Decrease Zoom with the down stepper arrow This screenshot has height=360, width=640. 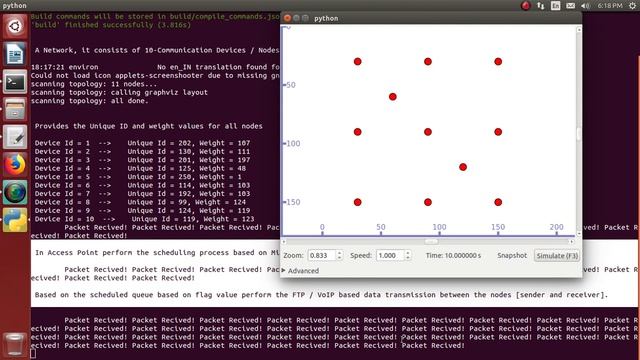click(339, 258)
